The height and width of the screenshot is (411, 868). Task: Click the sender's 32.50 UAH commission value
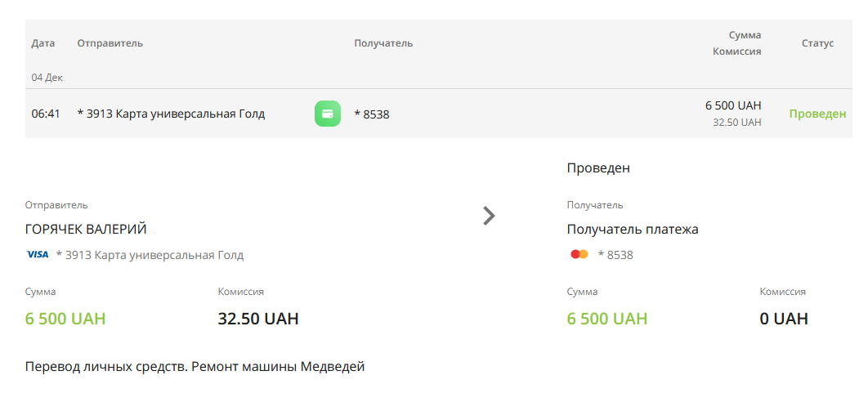pyautogui.click(x=258, y=319)
